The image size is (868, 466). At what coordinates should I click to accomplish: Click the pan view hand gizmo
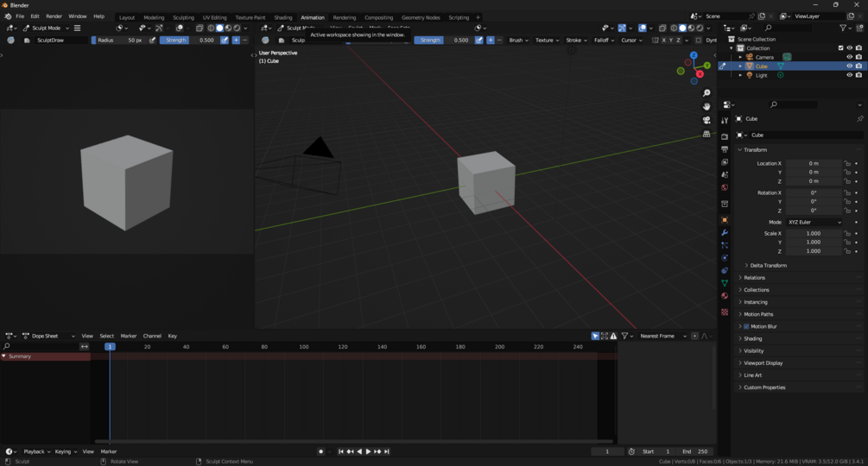706,106
